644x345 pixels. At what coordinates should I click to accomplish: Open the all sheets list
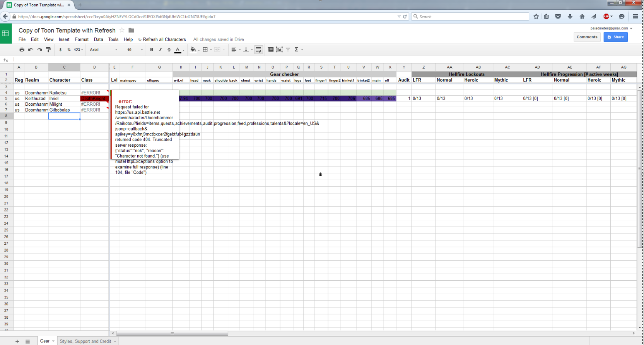click(27, 341)
